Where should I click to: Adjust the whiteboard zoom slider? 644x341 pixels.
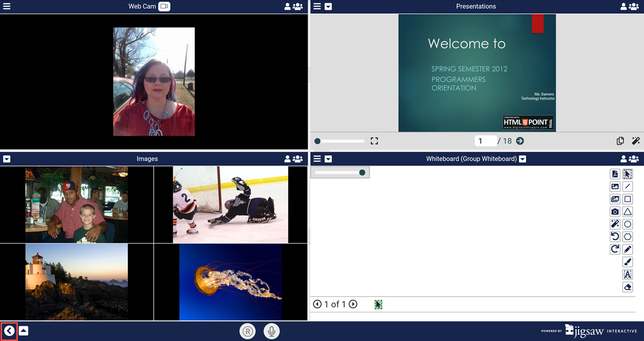[x=362, y=173]
